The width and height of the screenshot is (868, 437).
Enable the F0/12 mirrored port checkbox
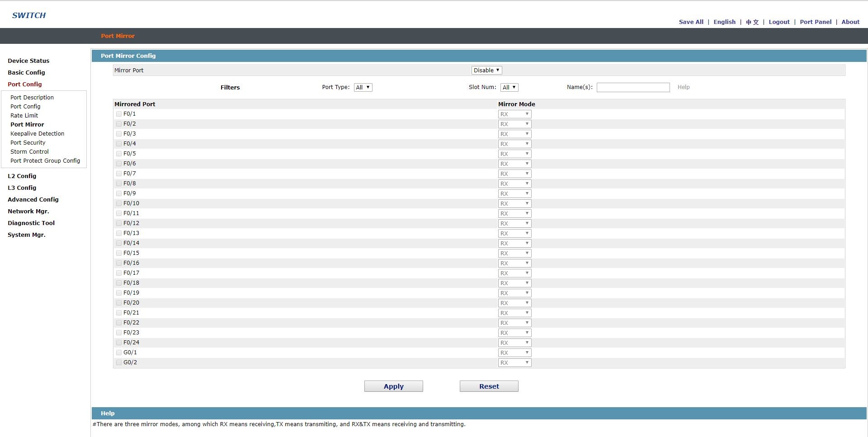pyautogui.click(x=119, y=223)
